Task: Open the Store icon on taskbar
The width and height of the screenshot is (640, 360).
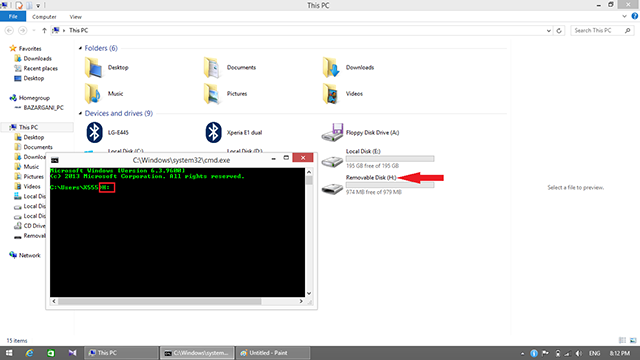Action: pyautogui.click(x=51, y=353)
